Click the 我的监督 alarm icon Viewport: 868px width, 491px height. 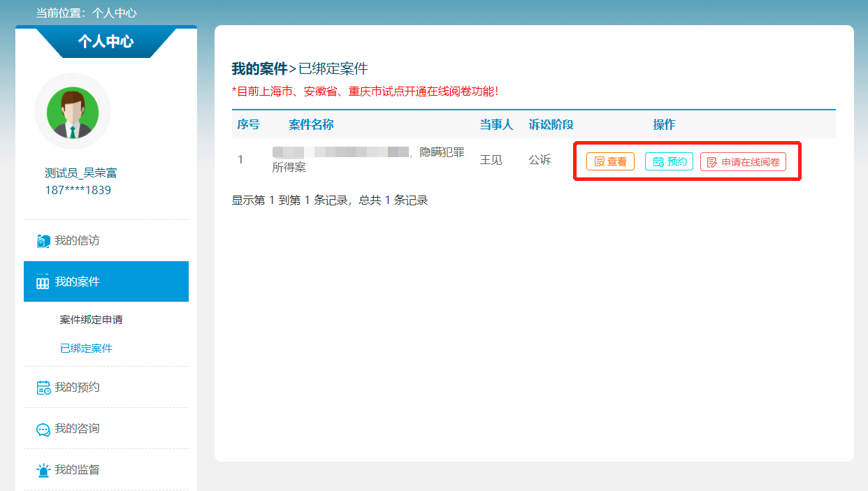coord(43,470)
